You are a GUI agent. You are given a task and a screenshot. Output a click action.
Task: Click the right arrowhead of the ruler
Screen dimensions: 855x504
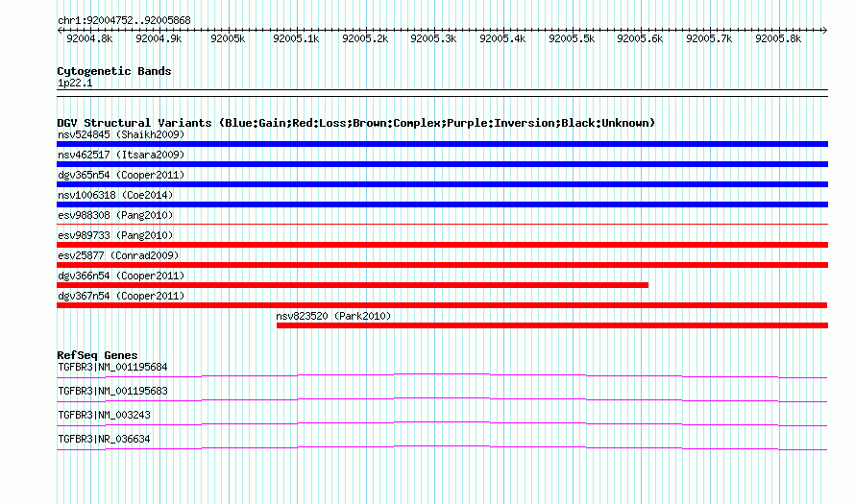825,30
